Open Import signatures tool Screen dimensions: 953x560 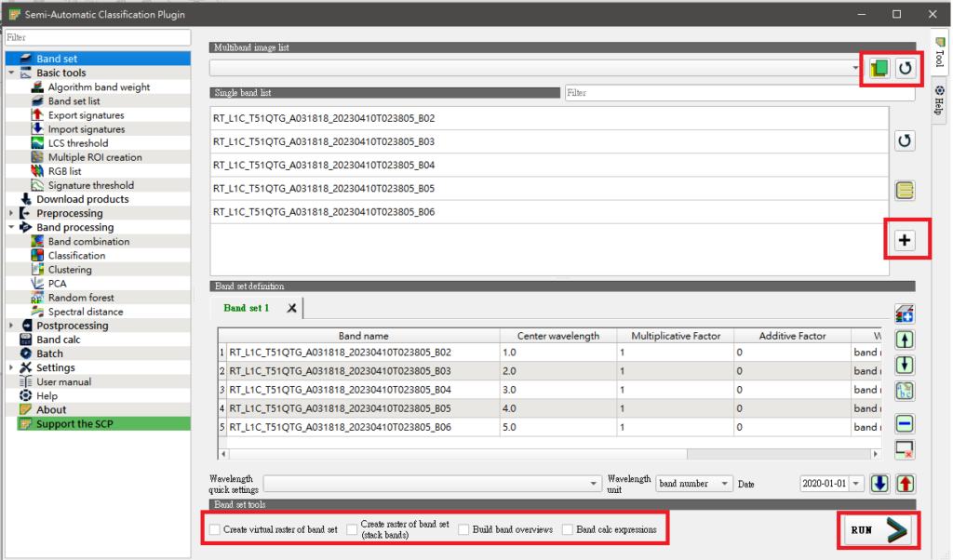click(x=87, y=129)
